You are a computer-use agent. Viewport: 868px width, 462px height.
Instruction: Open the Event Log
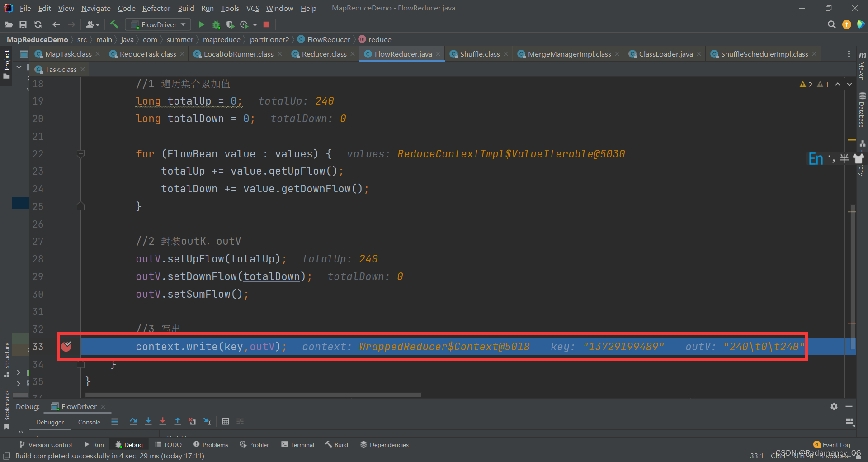point(832,445)
